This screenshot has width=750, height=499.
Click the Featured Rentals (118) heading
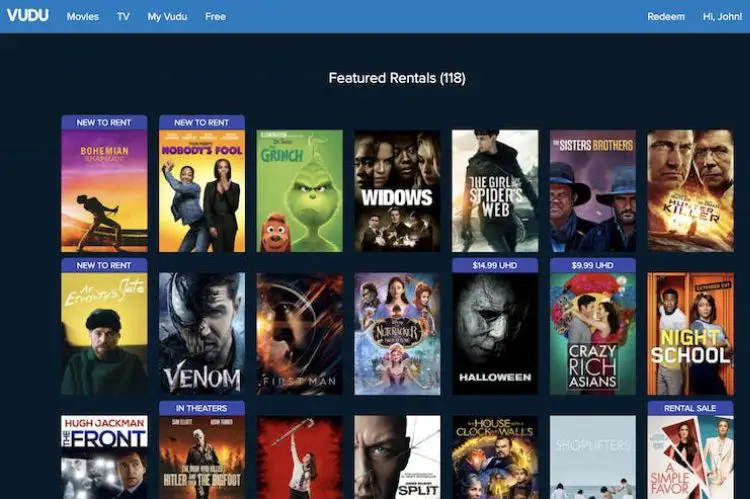[397, 78]
